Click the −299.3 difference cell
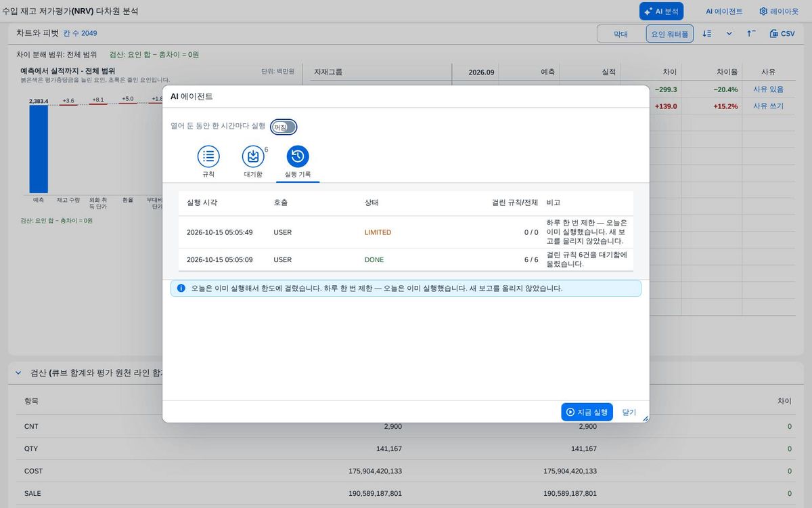812x508 pixels. [666, 89]
